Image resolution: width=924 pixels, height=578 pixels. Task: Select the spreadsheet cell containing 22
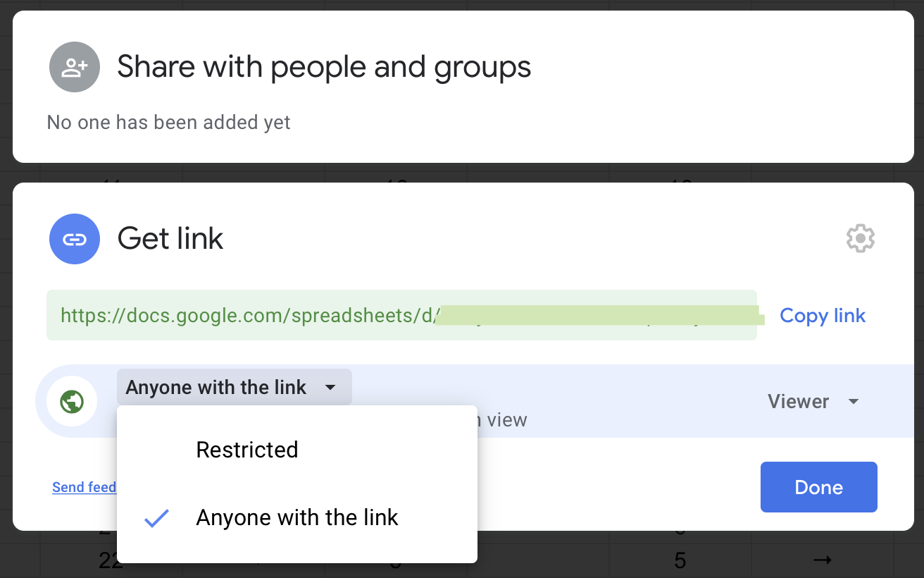[x=111, y=561]
